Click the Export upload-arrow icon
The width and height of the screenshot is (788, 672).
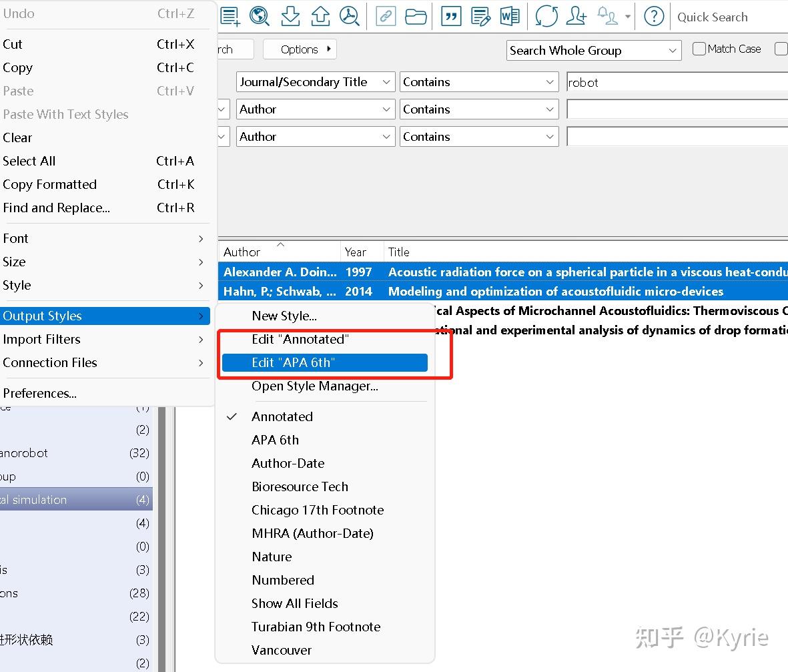pos(320,17)
